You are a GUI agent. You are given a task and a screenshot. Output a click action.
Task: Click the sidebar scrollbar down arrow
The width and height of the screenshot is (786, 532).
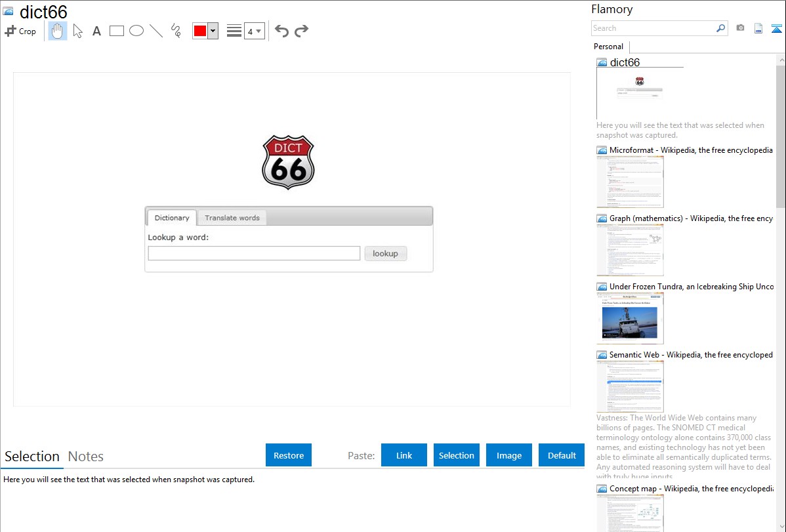click(781, 527)
